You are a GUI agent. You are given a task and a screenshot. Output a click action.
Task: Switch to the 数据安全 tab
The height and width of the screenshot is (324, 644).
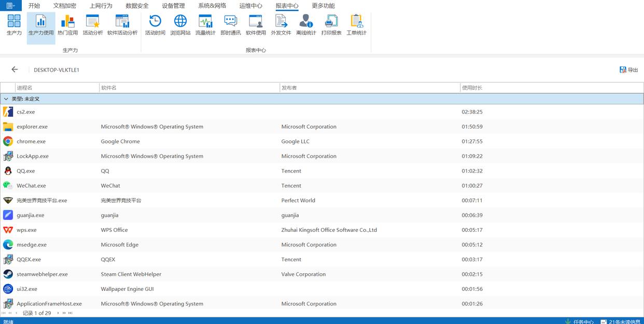(137, 6)
